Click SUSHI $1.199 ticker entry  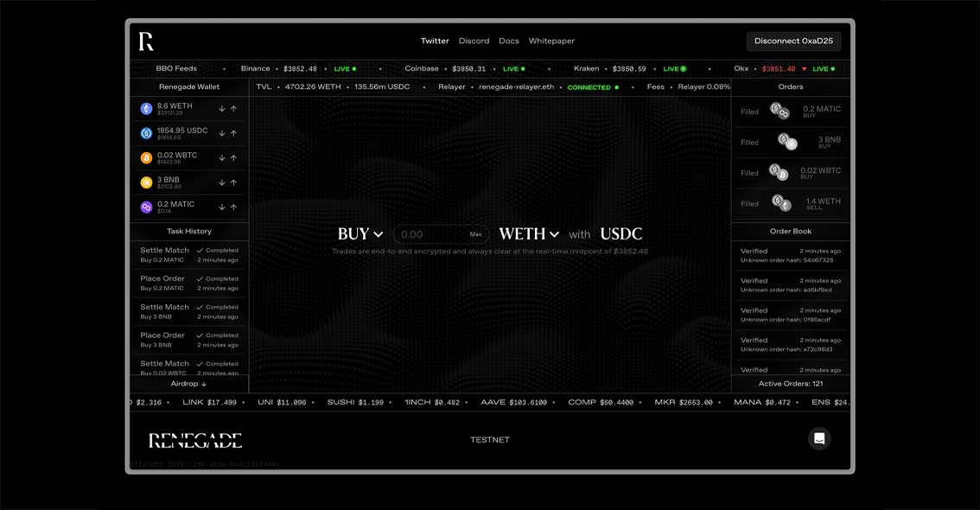[355, 403]
